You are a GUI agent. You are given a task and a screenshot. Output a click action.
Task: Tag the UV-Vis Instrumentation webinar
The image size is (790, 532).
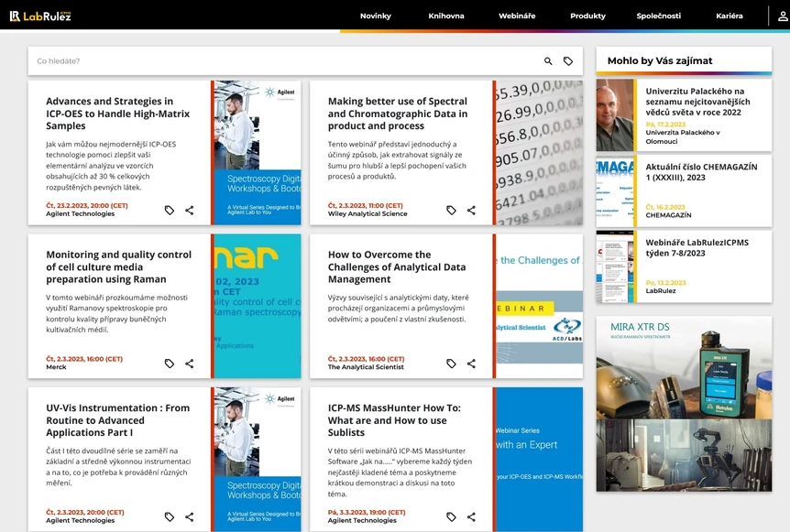170,517
